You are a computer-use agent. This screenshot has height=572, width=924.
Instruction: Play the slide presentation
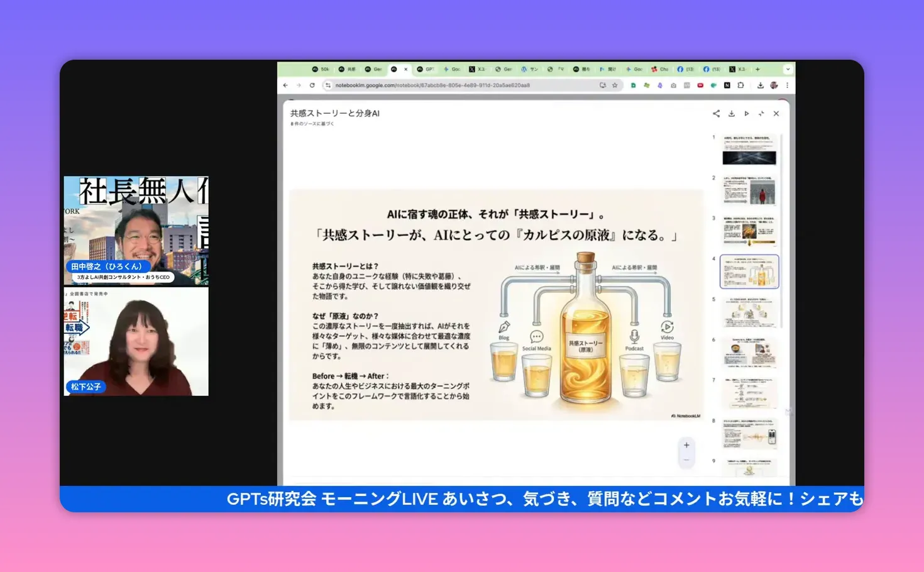pyautogui.click(x=747, y=114)
